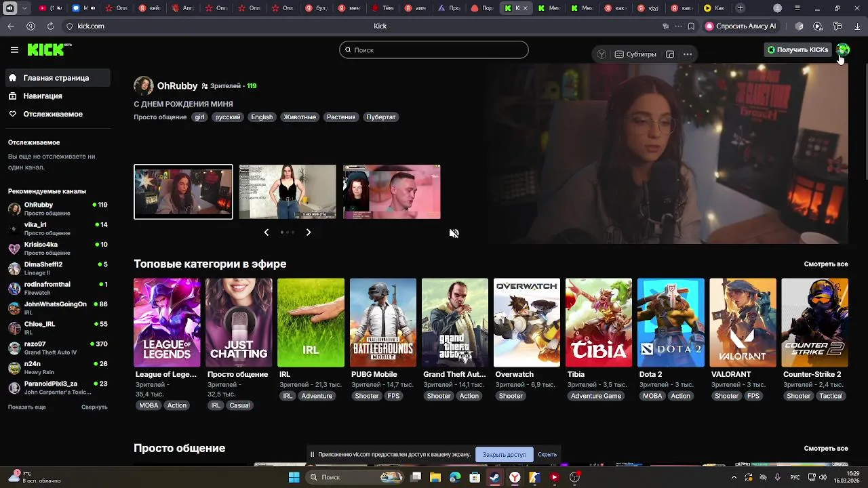Show previous featured streams with left chevron
This screenshot has width=868, height=488.
(266, 232)
